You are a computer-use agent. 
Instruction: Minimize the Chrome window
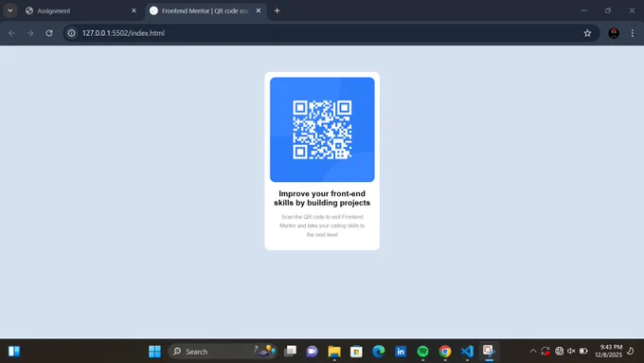tap(584, 10)
